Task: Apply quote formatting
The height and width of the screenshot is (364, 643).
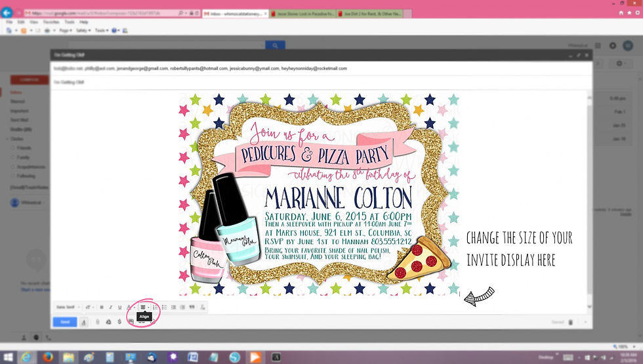Action: 192,307
